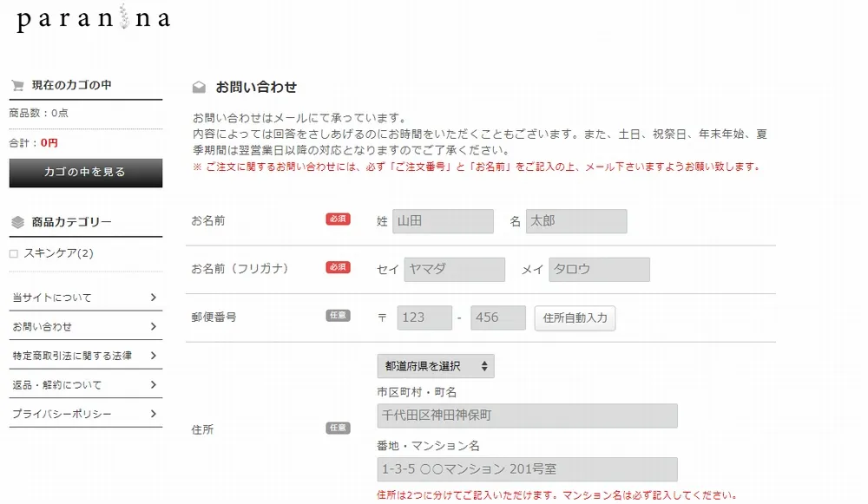Open 当サイトについて menu item
This screenshot has width=868, height=504.
(86, 298)
